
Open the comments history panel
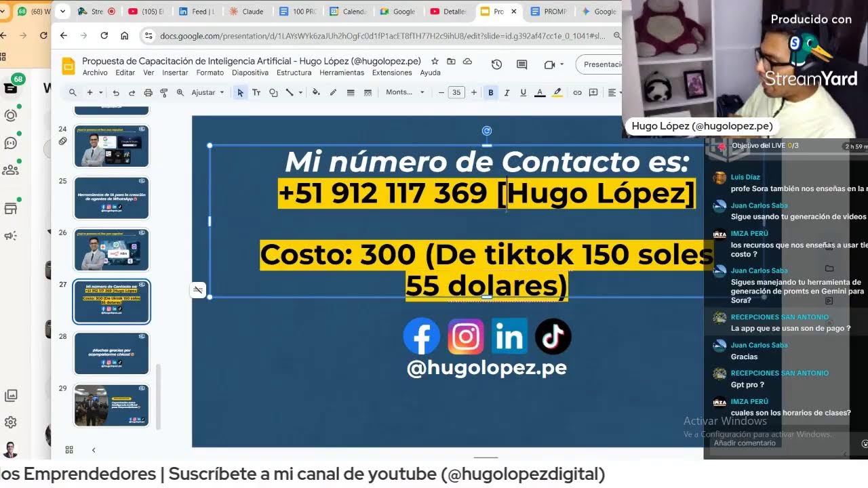[522, 64]
